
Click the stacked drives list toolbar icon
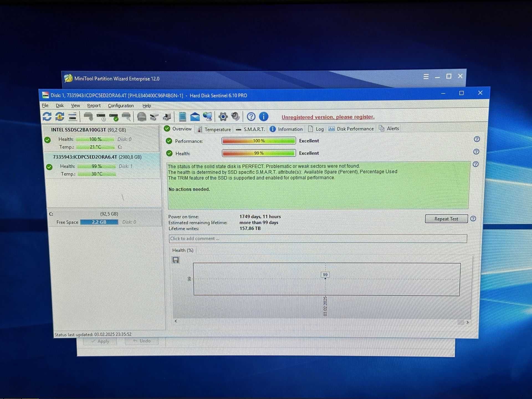pos(73,117)
